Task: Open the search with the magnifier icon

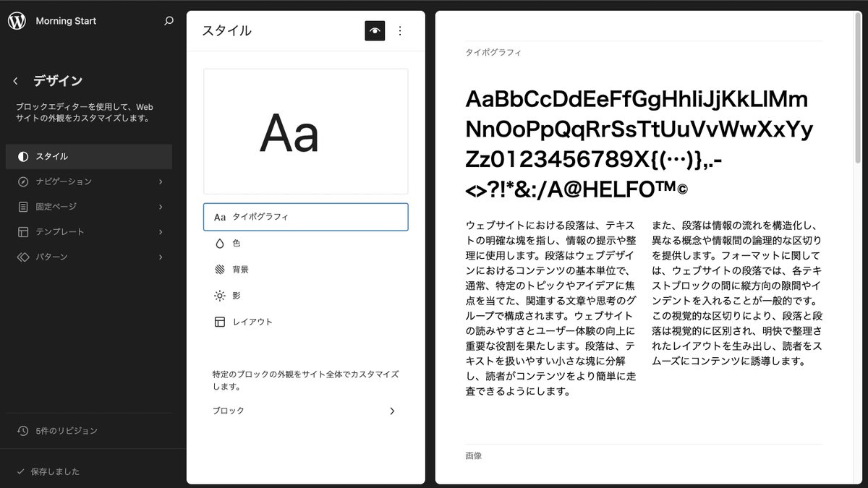Action: click(168, 21)
